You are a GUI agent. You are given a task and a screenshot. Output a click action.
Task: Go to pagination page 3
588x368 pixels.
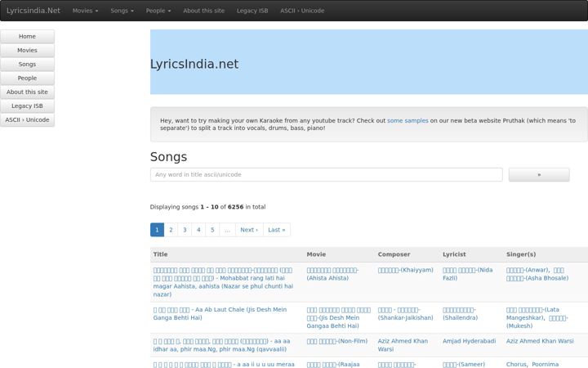185,230
